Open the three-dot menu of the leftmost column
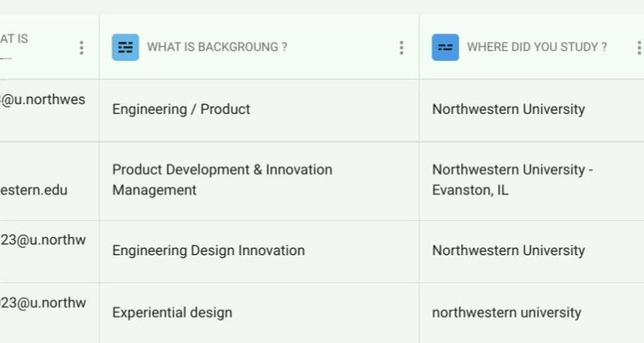The image size is (644, 343). (81, 48)
